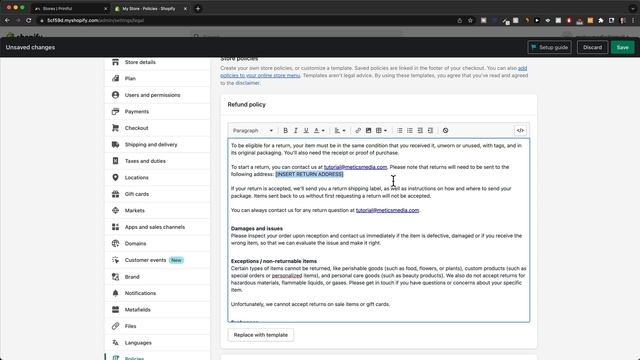Click the Notifications bell icon
The image size is (640, 360).
116,293
